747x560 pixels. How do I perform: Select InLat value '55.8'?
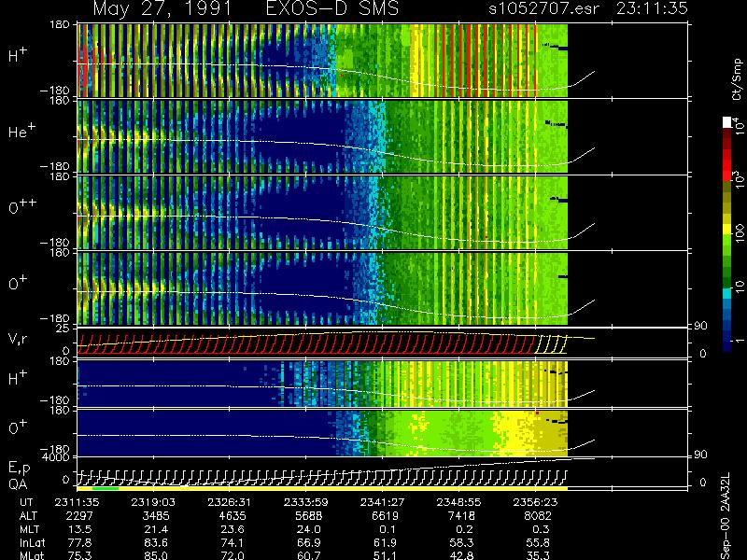pyautogui.click(x=538, y=542)
